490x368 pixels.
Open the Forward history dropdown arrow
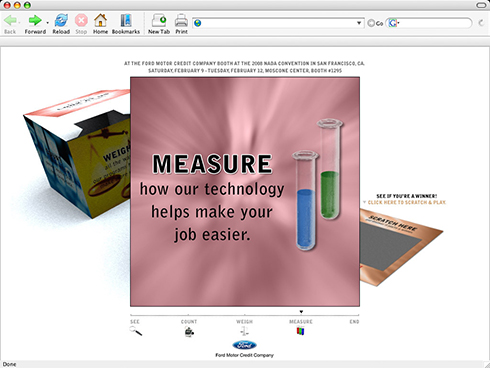point(47,23)
